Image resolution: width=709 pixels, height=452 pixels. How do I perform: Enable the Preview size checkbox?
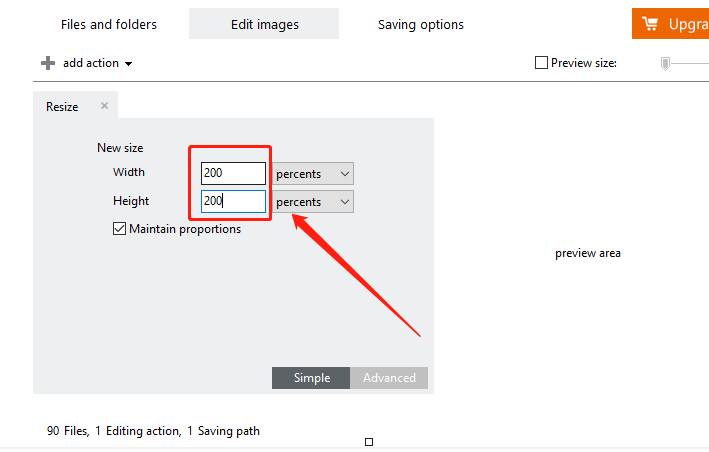coord(542,63)
